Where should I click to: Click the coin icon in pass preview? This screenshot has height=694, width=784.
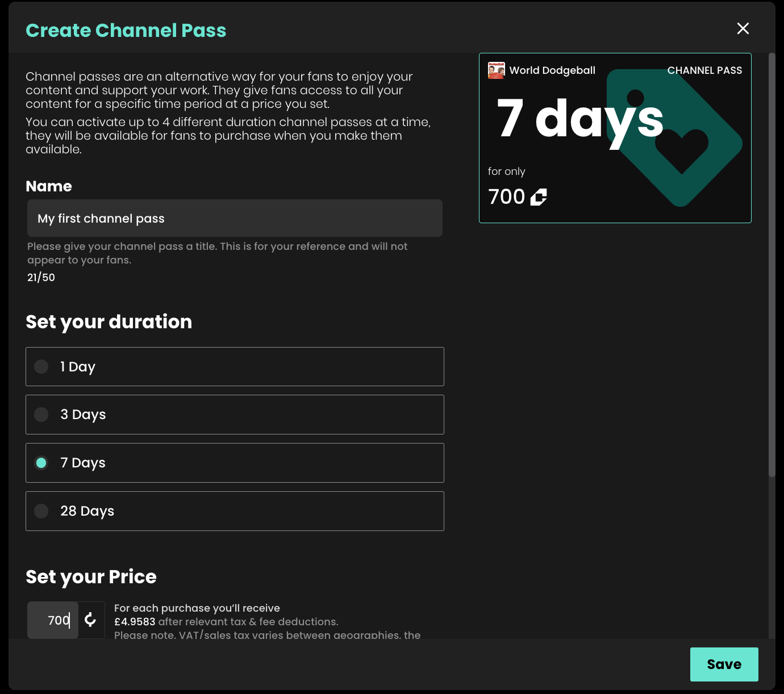539,197
